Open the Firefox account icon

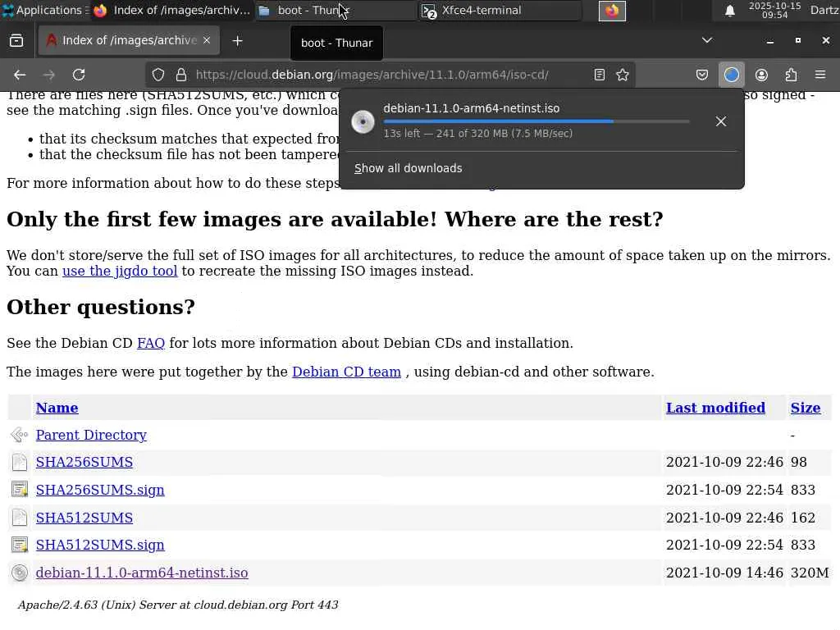(761, 75)
